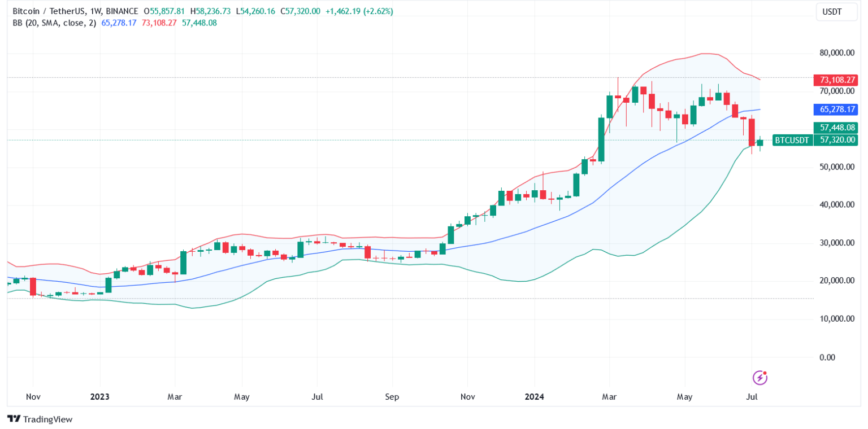This screenshot has height=429, width=868.
Task: Click the +1,462.19 (+2.62%) change value
Action: 359,11
